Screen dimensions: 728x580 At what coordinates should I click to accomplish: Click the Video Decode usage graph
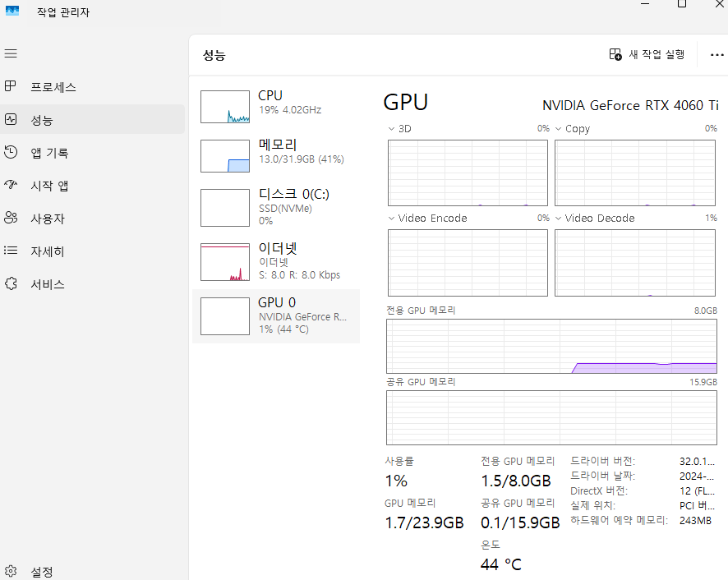634,262
